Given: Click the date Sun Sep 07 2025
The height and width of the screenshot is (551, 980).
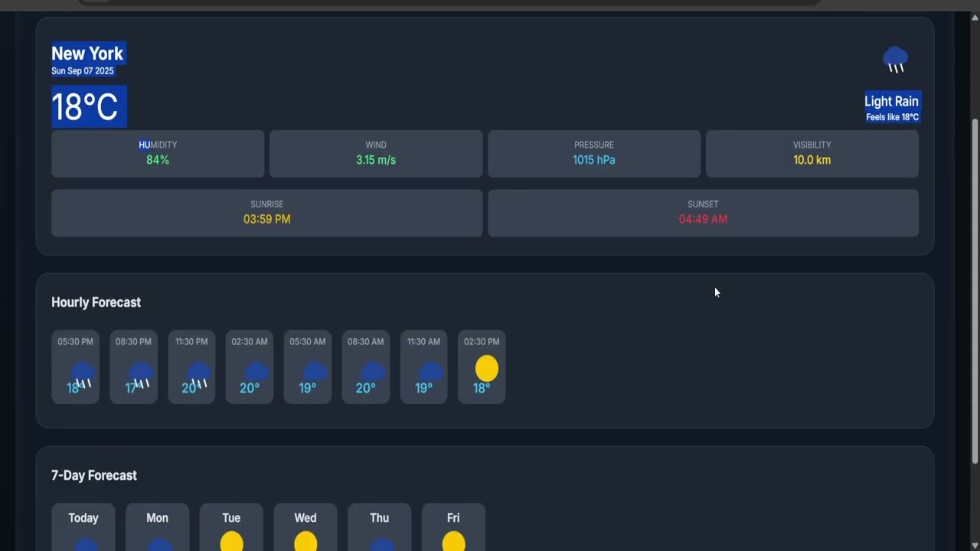Looking at the screenshot, I should coord(83,71).
